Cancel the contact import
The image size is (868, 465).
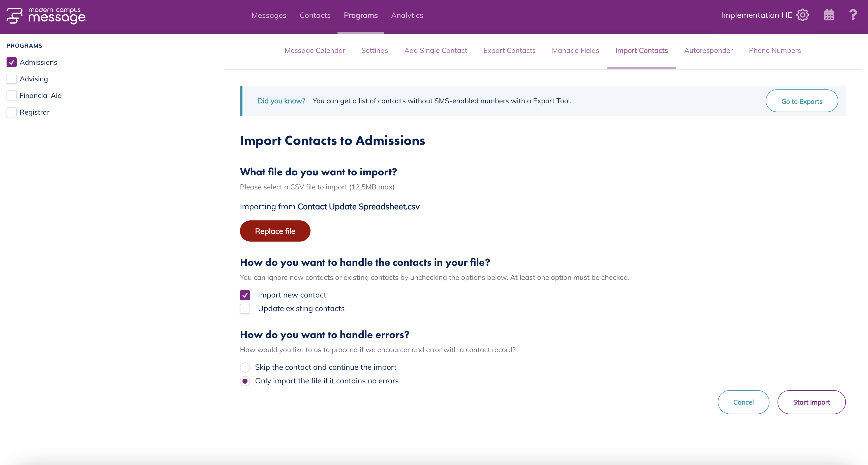743,402
